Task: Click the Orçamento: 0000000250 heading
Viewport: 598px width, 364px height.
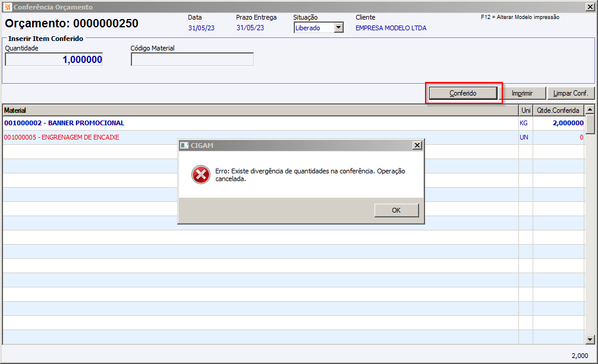Action: (x=72, y=23)
